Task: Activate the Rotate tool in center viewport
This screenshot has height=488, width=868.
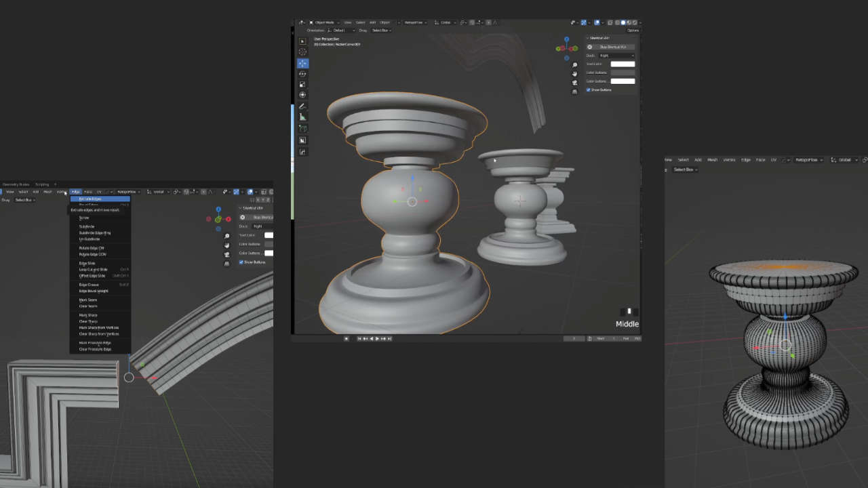Action: click(302, 74)
